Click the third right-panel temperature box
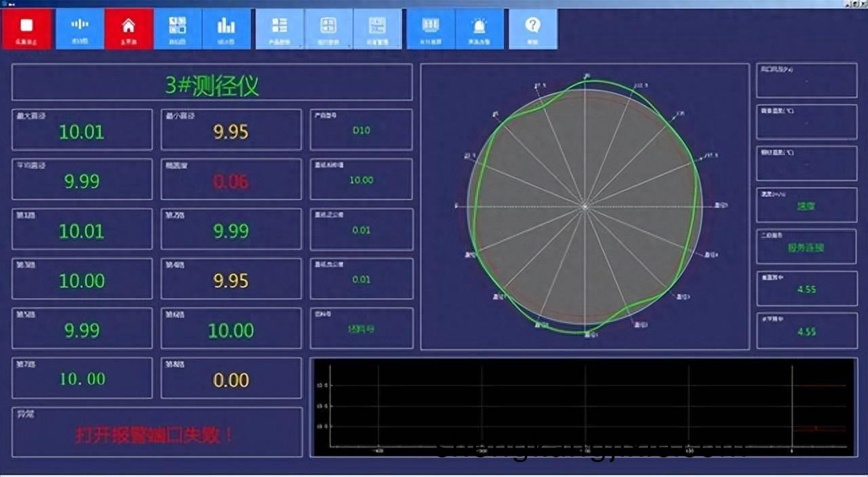This screenshot has width=868, height=477. [x=806, y=164]
